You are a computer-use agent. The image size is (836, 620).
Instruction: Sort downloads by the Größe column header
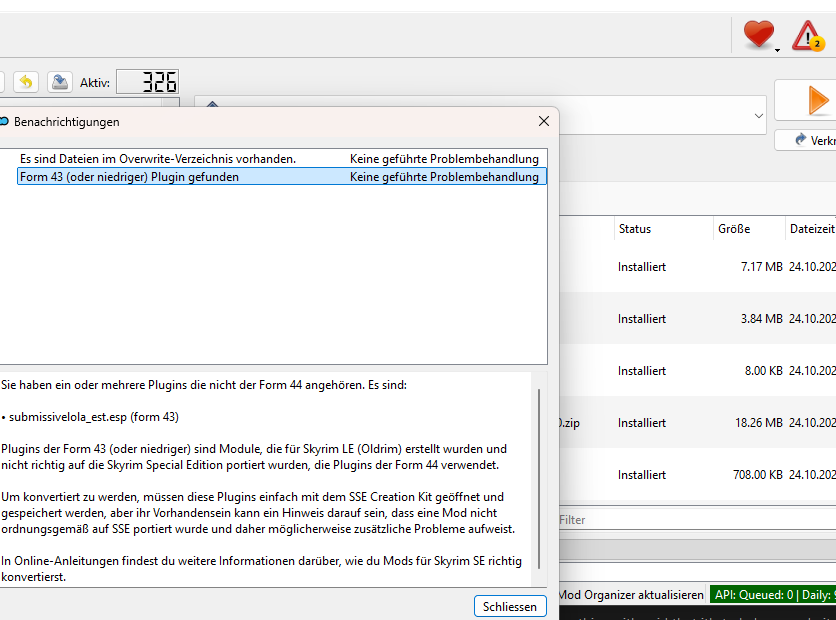[x=749, y=229]
